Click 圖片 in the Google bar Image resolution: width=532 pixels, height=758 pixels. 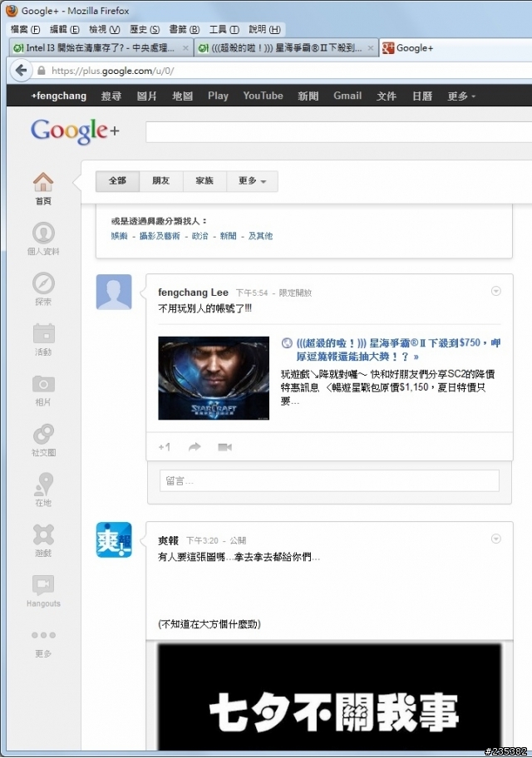point(146,96)
